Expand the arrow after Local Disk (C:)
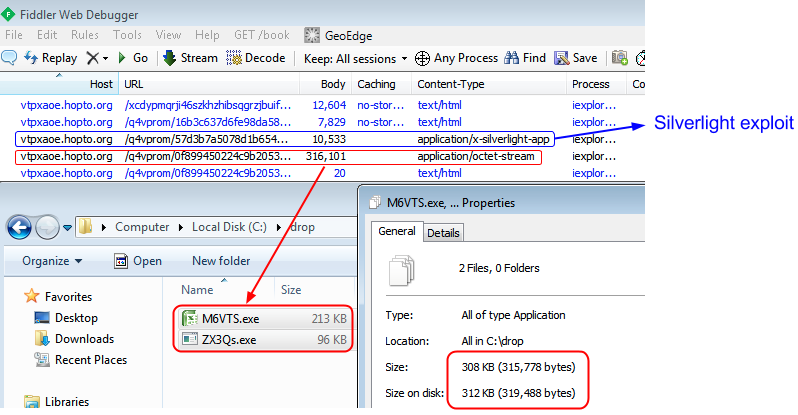This screenshot has width=798, height=415. (279, 227)
